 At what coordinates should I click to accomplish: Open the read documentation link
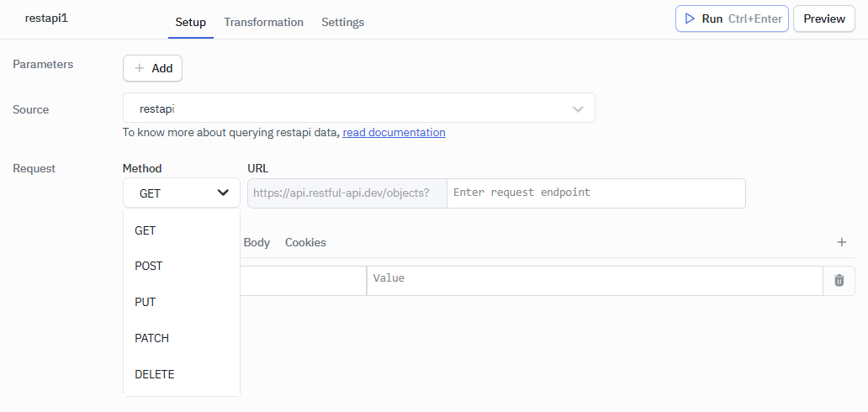click(394, 132)
